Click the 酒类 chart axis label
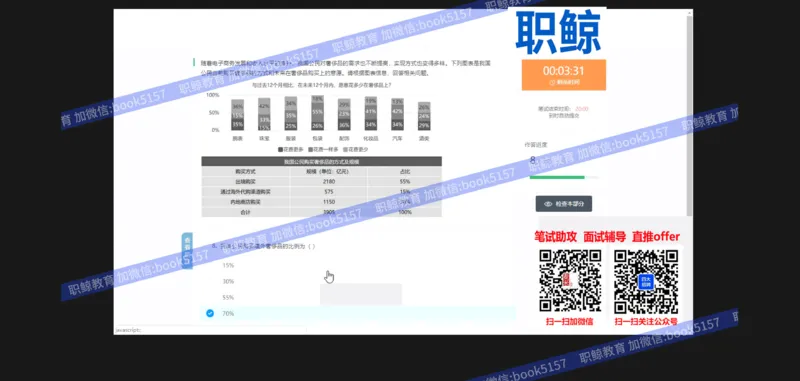This screenshot has height=381, width=800. click(424, 138)
